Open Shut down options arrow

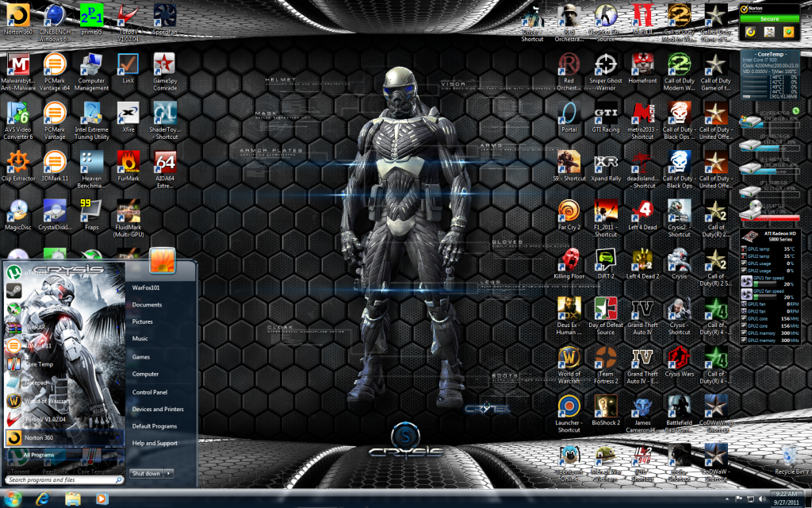(x=169, y=473)
